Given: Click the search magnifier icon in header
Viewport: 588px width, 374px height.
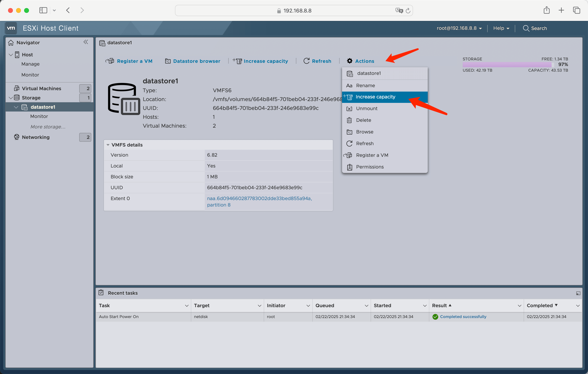Looking at the screenshot, I should 526,28.
